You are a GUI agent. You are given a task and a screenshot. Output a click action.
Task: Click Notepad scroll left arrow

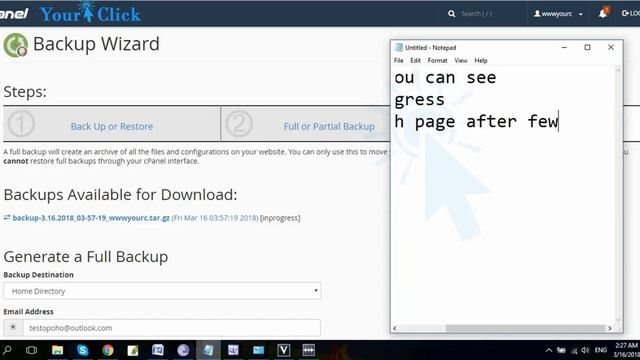click(x=395, y=328)
